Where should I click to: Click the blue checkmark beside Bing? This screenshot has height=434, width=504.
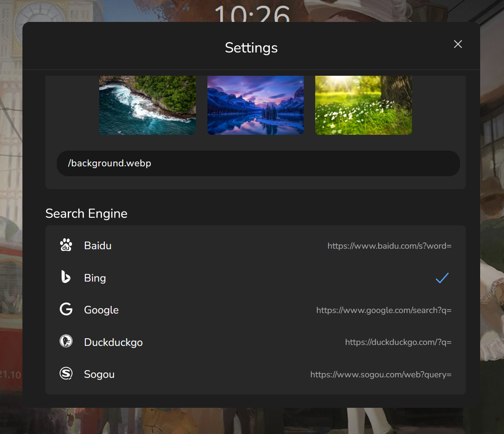click(442, 278)
